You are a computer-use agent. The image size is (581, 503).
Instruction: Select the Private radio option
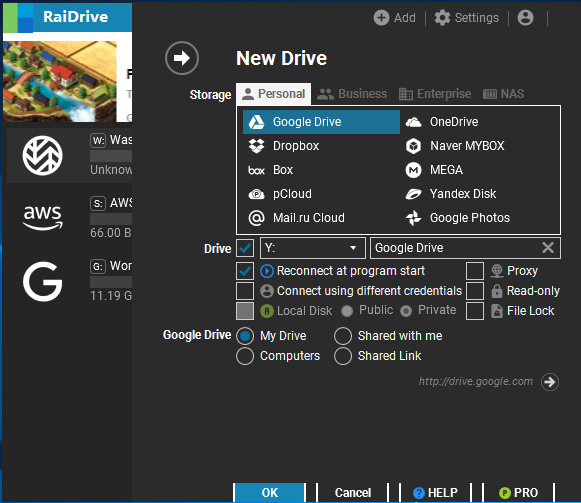point(406,311)
